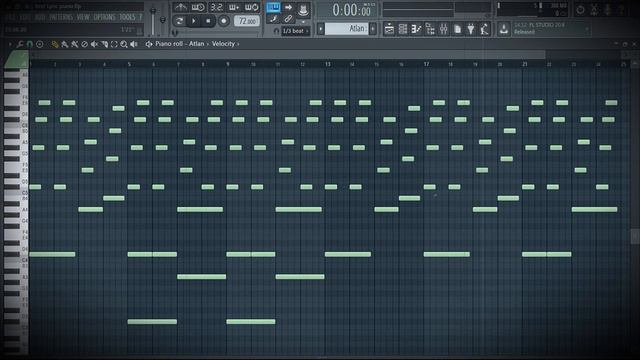This screenshot has width=640, height=360.
Task: Select the Zoom magnifier tool
Action: pos(124,44)
